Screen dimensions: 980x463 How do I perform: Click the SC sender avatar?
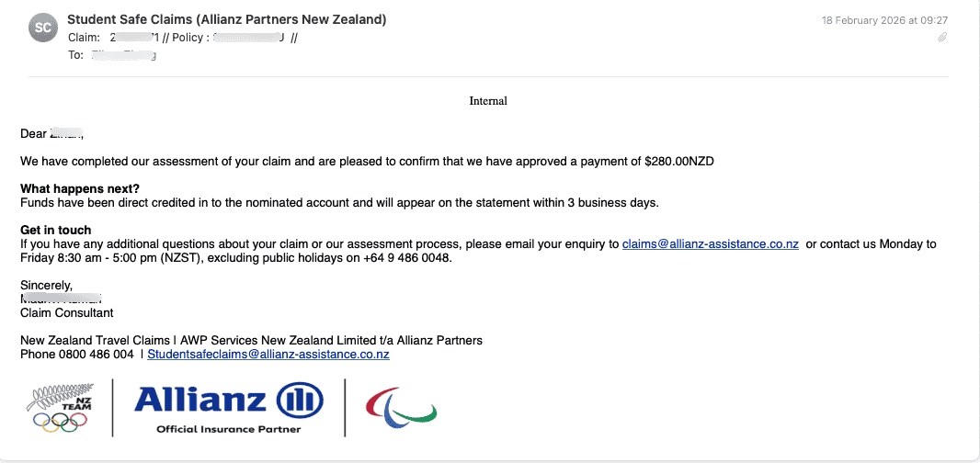coord(44,28)
